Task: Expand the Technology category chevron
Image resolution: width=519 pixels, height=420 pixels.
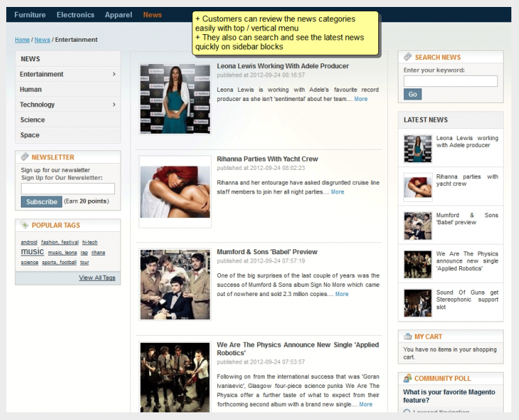Action: click(114, 104)
